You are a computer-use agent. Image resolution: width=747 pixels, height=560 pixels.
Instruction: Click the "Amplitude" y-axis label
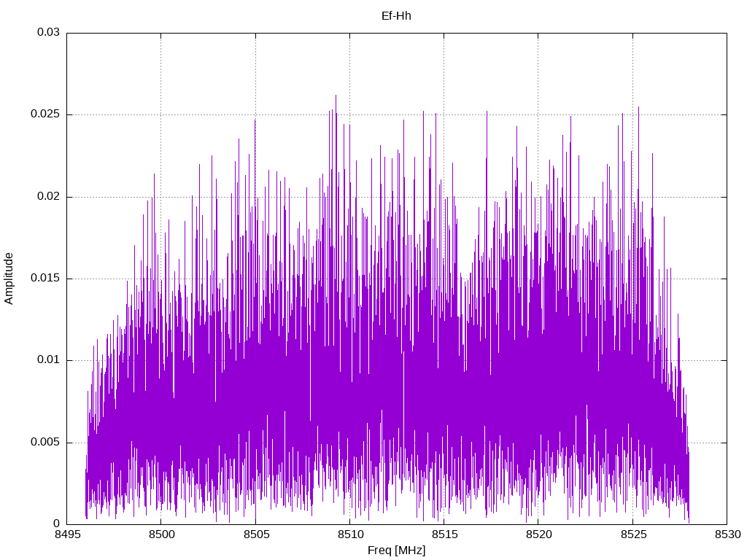9,279
